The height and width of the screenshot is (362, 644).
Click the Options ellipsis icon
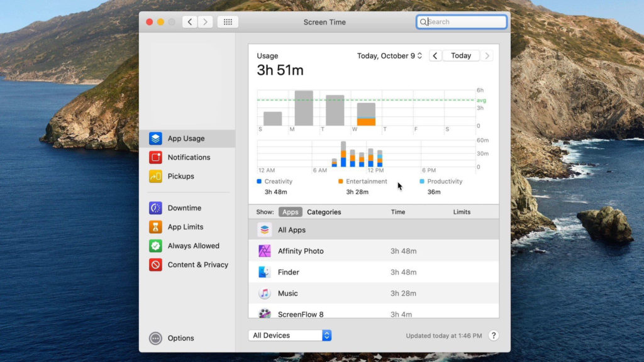[155, 338]
